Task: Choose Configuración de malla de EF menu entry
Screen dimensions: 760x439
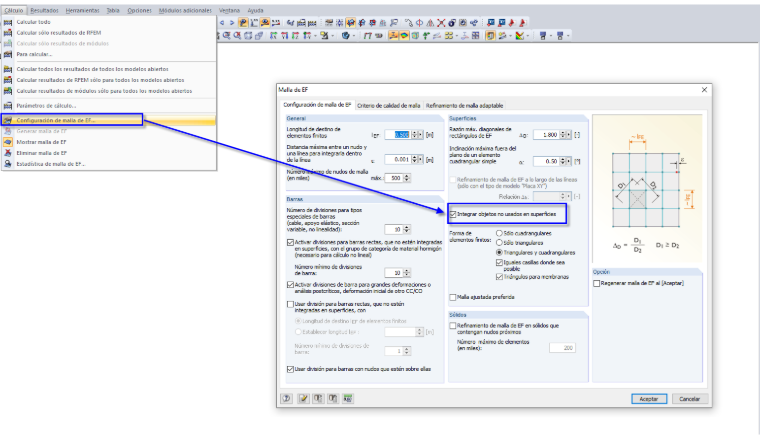Action: (109, 120)
